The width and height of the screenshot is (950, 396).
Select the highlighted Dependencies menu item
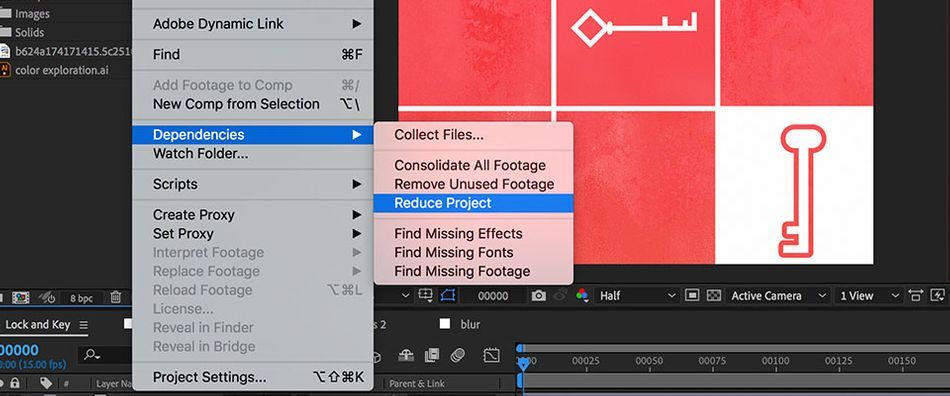point(253,134)
